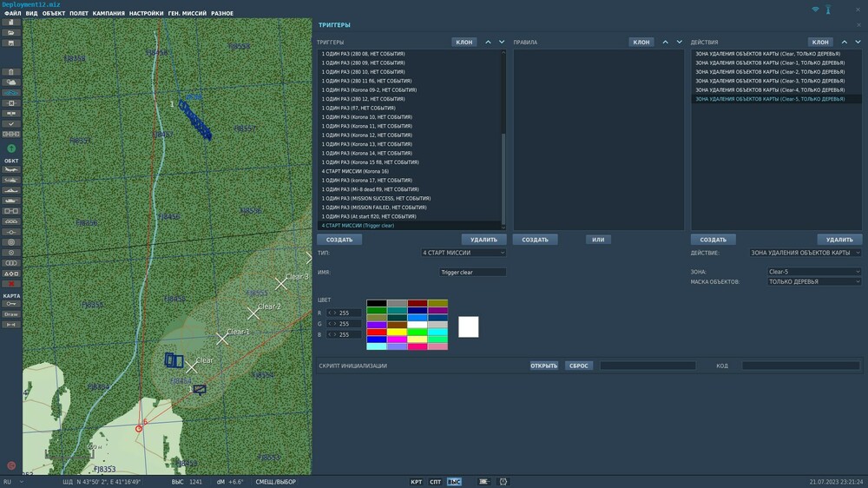The image size is (868, 488).
Task: Click КЛОН button in ТРИГГЕРЫ panel
Action: [x=464, y=42]
